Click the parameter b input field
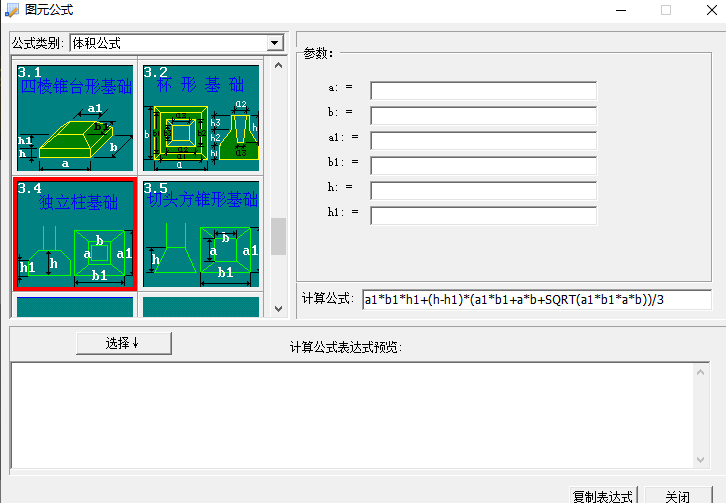Screen dimensions: 726x503 [x=483, y=116]
